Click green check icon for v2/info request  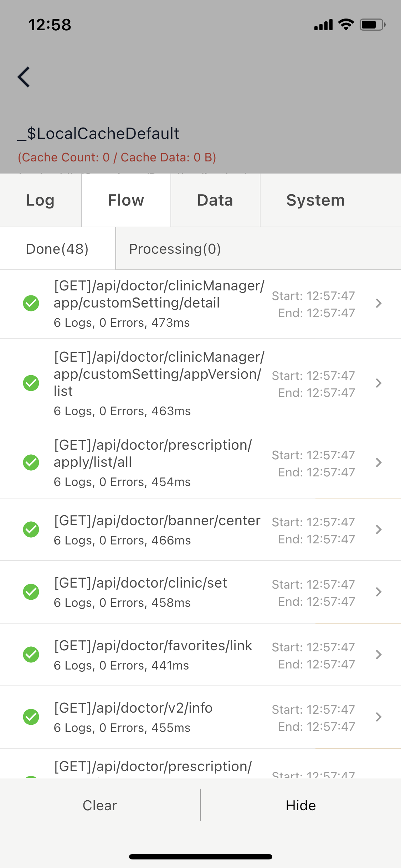pos(31,717)
